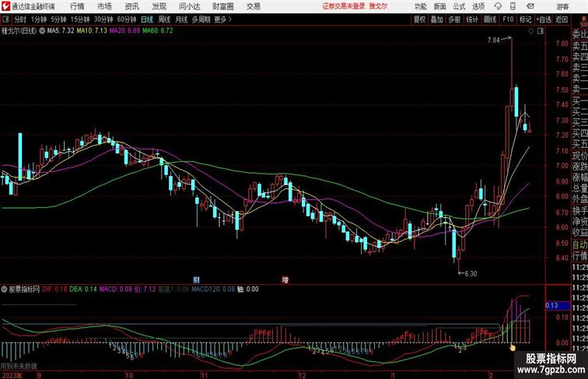Screen dimensions: 588x379
Task: Switch to the 周线 weekly tab
Action: 164,19
